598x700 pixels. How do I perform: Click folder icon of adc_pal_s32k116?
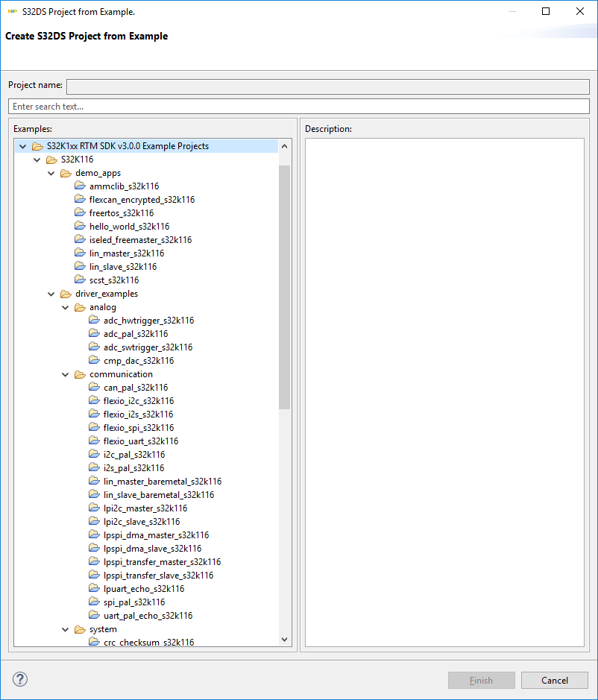94,333
